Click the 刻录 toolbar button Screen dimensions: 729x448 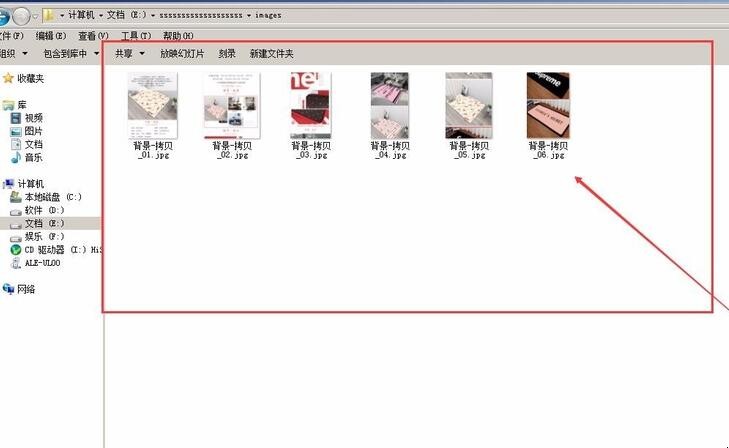pos(227,53)
